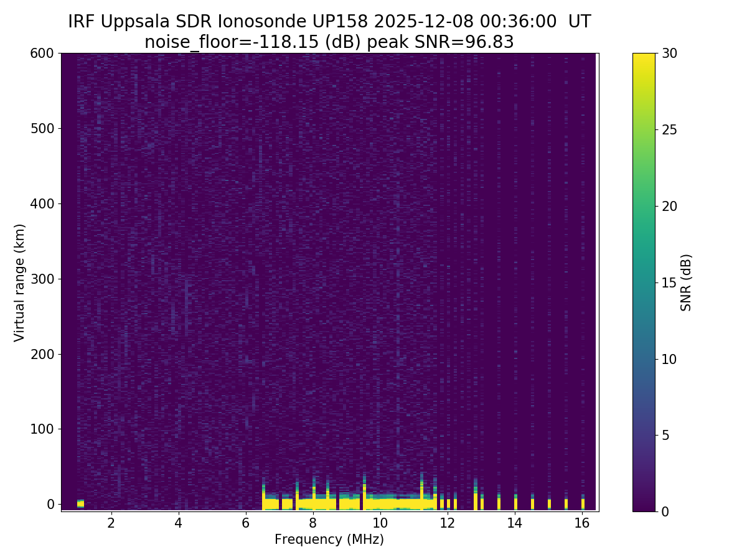Click the 100 tick label on the y-axis
Screen dimensions: 747x560
click(x=43, y=429)
